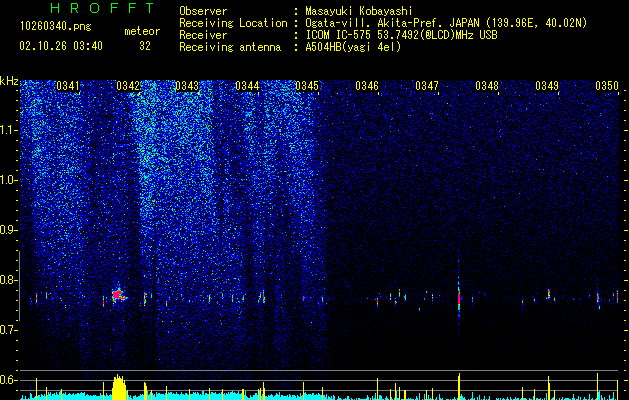This screenshot has height=400, width=629.
Task: Click the 0.7 frequency axis label
Action: pyautogui.click(x=9, y=330)
